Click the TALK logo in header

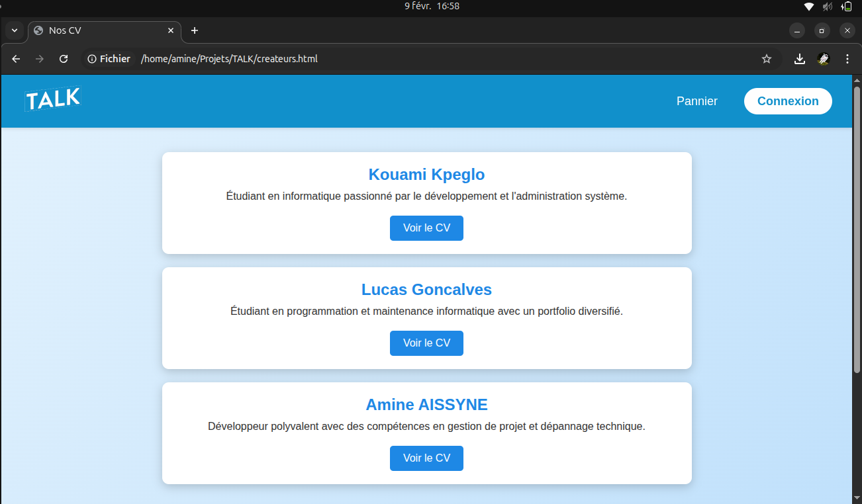53,100
